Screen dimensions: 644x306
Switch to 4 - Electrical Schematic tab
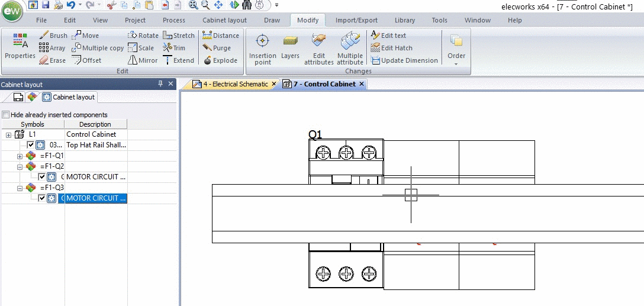pyautogui.click(x=231, y=84)
